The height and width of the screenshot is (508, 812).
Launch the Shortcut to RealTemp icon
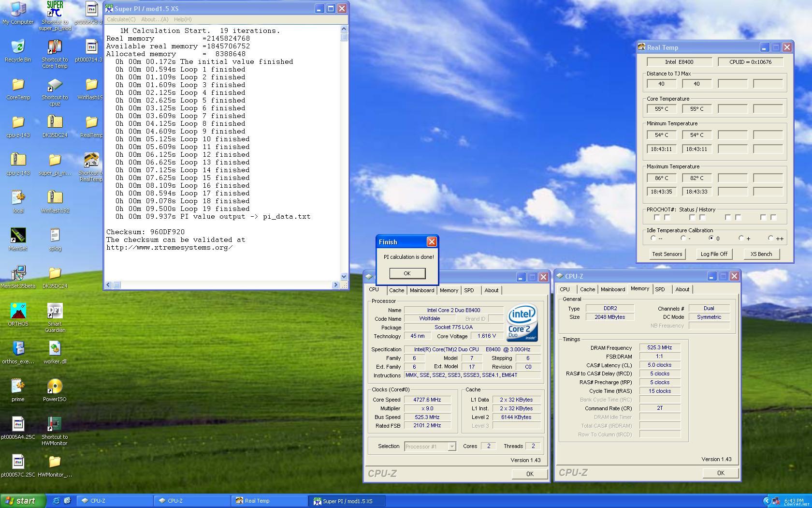pos(91,167)
